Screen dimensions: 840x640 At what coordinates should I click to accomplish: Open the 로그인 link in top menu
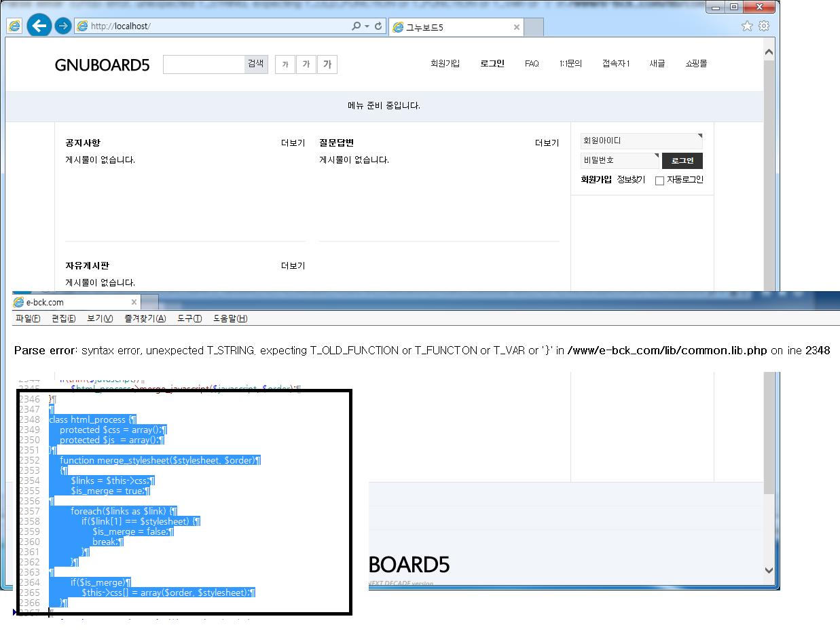point(492,64)
